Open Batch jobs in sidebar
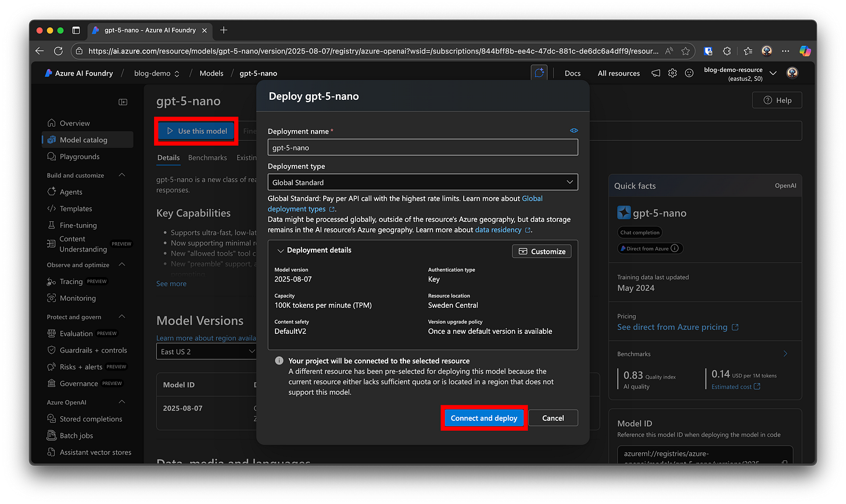The width and height of the screenshot is (846, 504). coord(70,436)
